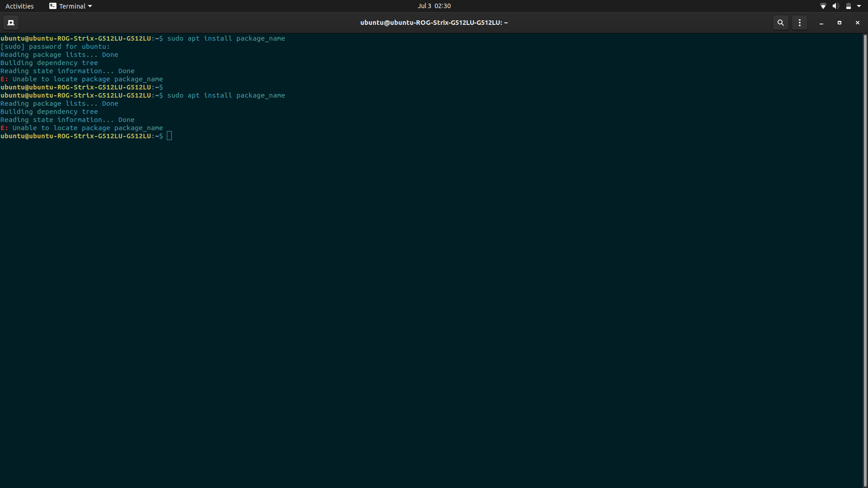868x488 pixels.
Task: Click the system clock time display
Action: point(434,6)
